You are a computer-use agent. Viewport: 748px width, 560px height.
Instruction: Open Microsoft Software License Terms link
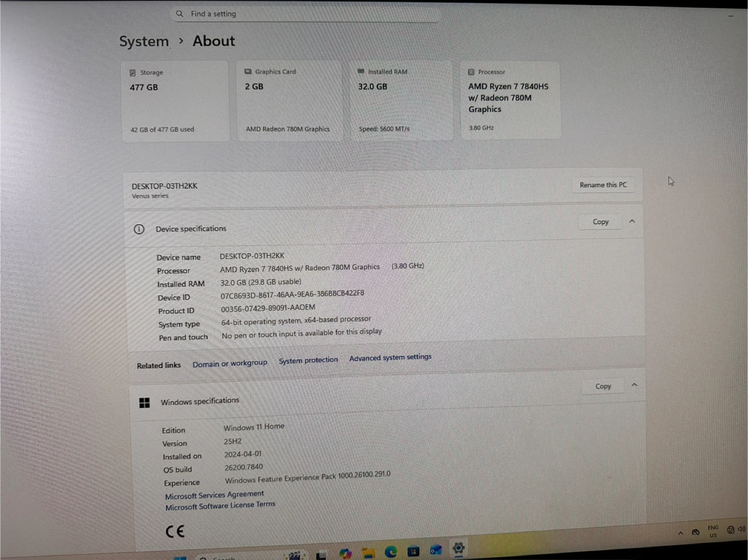[x=220, y=506]
